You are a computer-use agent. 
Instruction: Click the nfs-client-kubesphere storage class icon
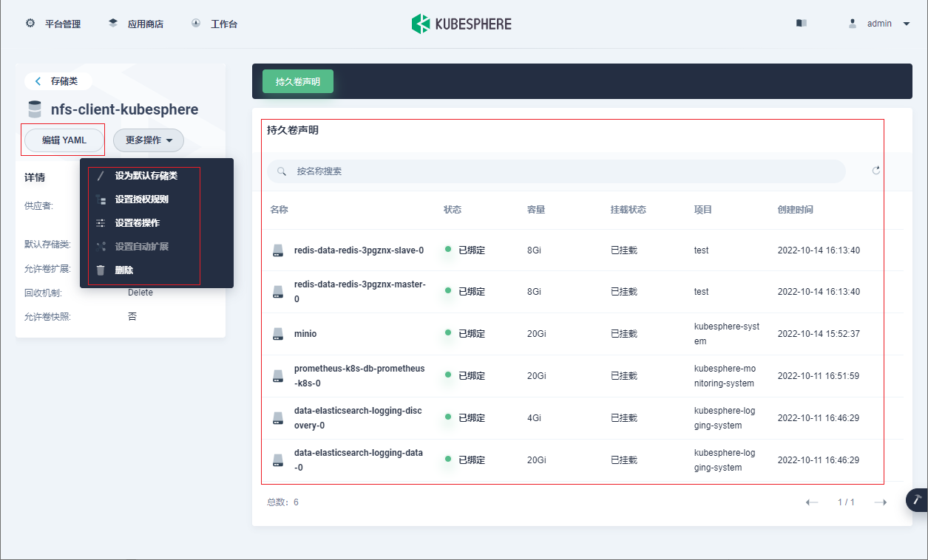coord(34,109)
